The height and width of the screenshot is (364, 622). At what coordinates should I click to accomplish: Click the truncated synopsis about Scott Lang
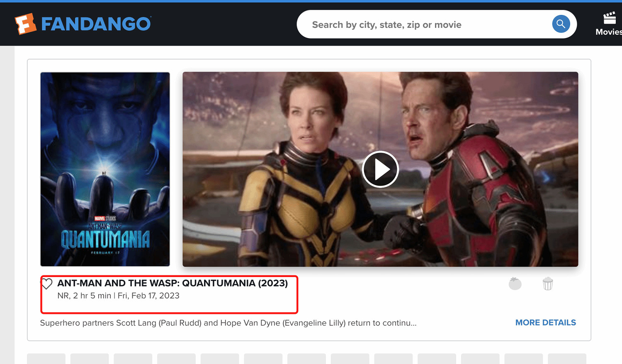pos(228,323)
